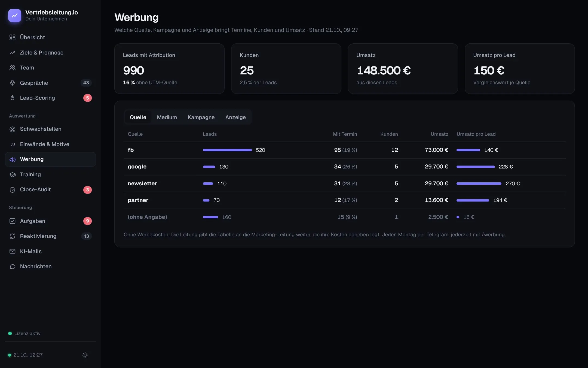This screenshot has width=588, height=368.
Task: Toggle light/dark theme sun icon
Action: click(x=85, y=355)
